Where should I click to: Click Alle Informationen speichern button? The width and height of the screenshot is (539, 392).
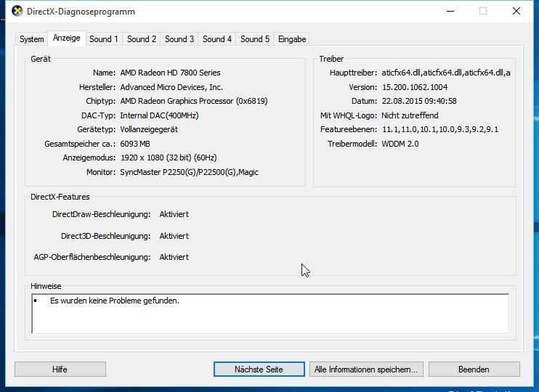pyautogui.click(x=366, y=369)
